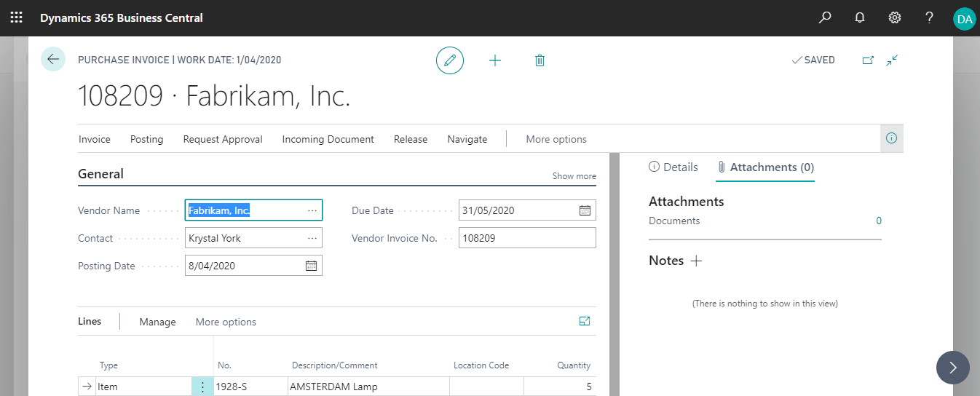This screenshot has height=396, width=980.
Task: Switch to the Details tab
Action: [673, 167]
